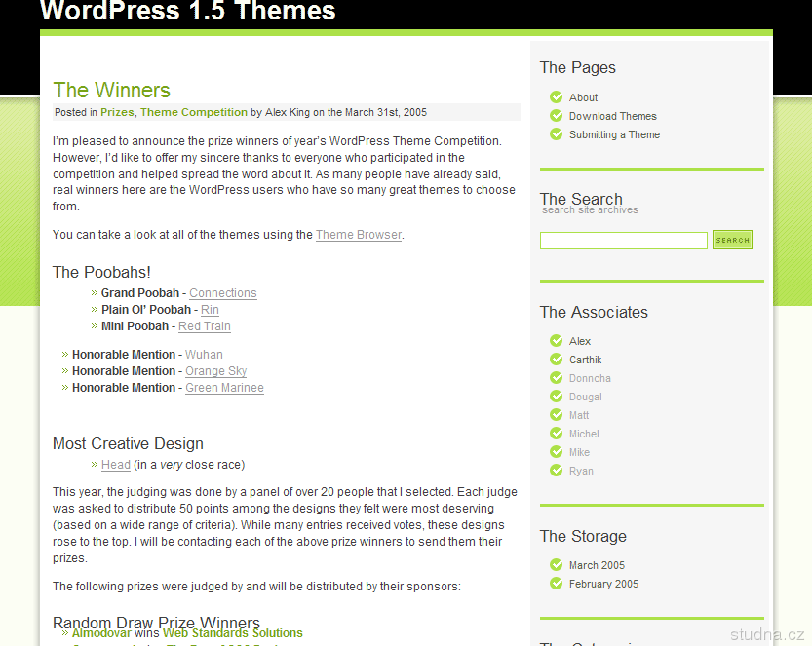This screenshot has width=812, height=646.
Task: Visit Carthik in The Associates list
Action: (585, 360)
